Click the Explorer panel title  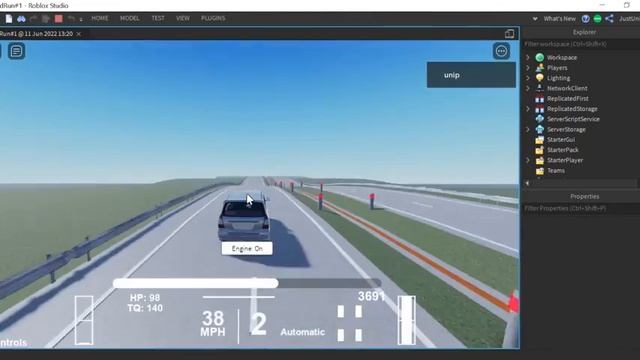[x=584, y=32]
